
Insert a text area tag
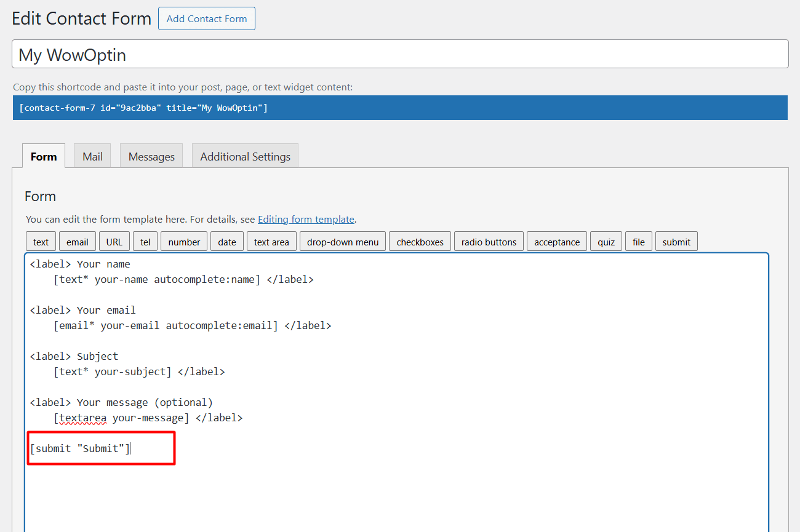(271, 242)
